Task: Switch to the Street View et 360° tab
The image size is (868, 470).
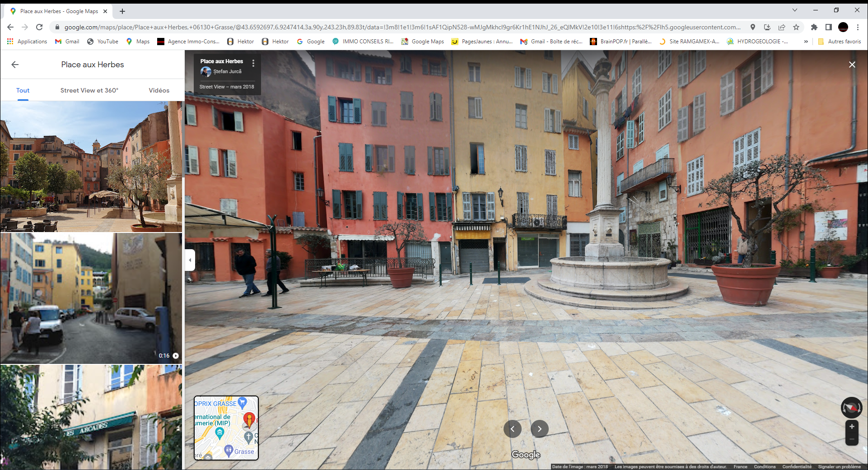Action: (x=89, y=90)
